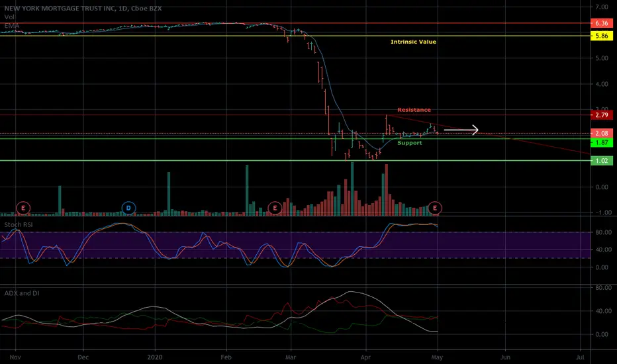The height and width of the screenshot is (364, 617).
Task: Select the Stoch RSI indicator label
Action: [x=19, y=225]
